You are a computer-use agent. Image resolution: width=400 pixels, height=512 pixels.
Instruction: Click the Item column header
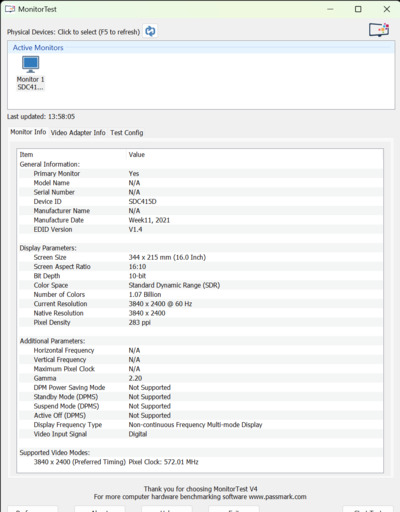pos(26,155)
